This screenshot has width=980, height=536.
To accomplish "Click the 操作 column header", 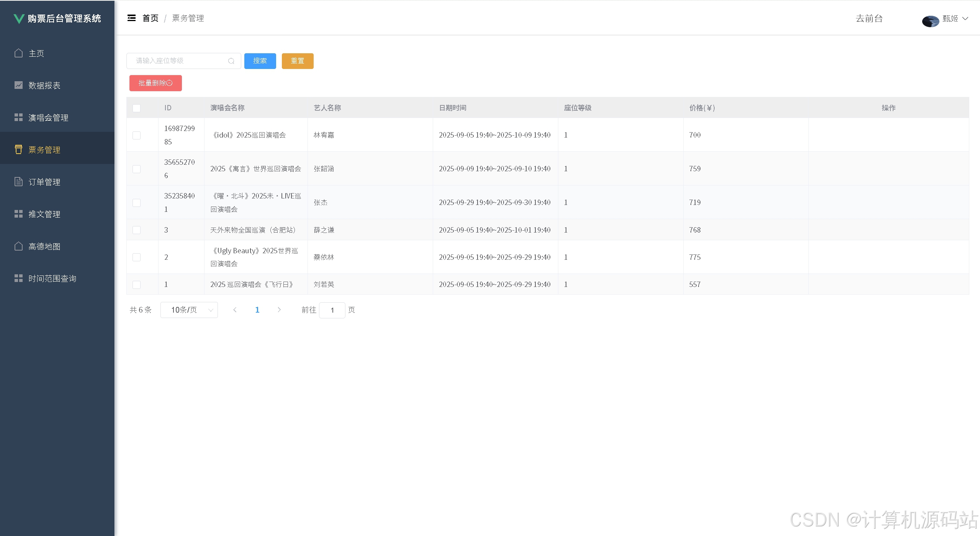I will [x=888, y=108].
